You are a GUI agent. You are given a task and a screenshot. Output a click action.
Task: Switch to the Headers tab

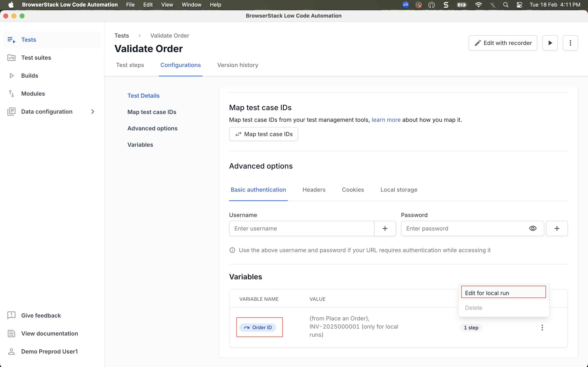314,190
